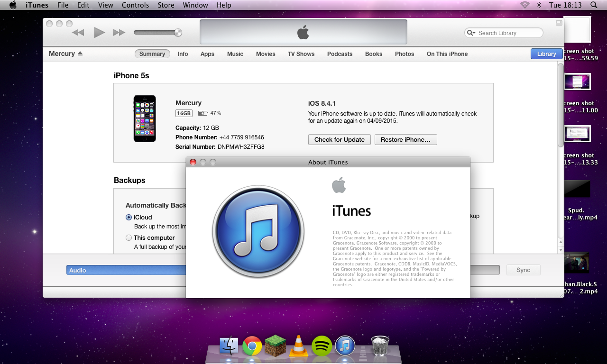The width and height of the screenshot is (607, 364).
Task: Switch to the Music tab
Action: 235,54
